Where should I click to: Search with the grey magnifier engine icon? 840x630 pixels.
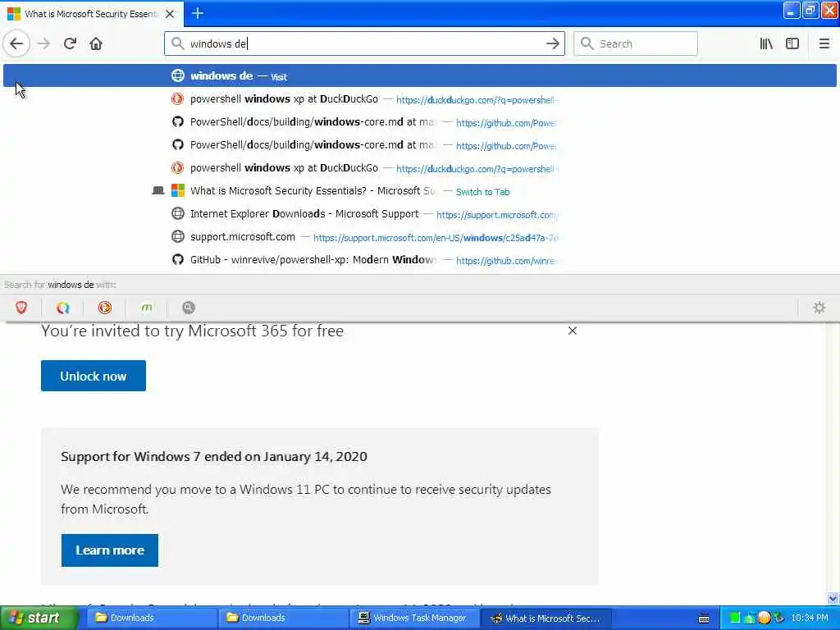click(189, 308)
